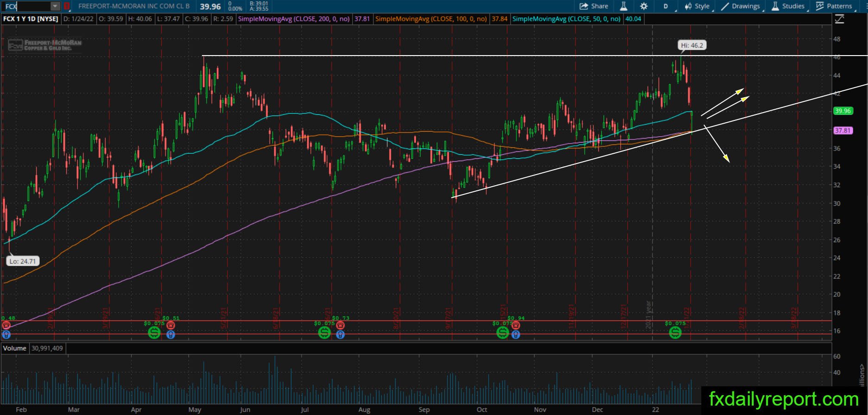Click the 100-day average value 37.84
The width and height of the screenshot is (868, 415).
click(x=500, y=19)
